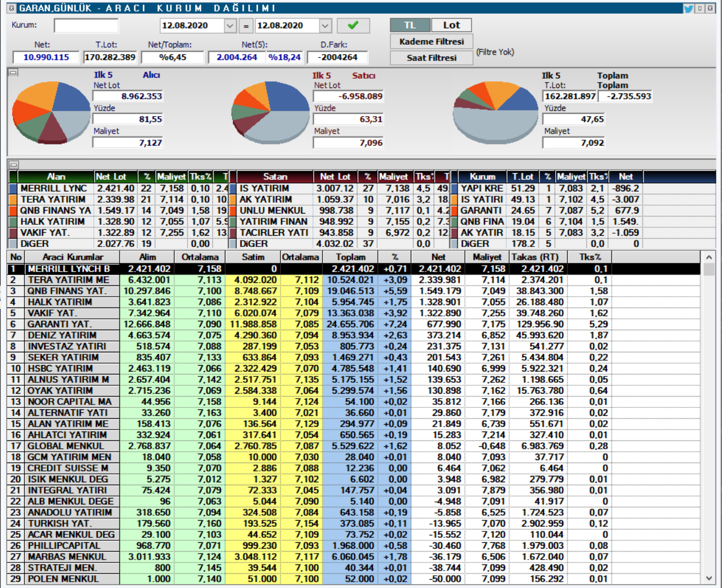
Task: Sort main table by Takas (RT) header
Action: [538, 257]
